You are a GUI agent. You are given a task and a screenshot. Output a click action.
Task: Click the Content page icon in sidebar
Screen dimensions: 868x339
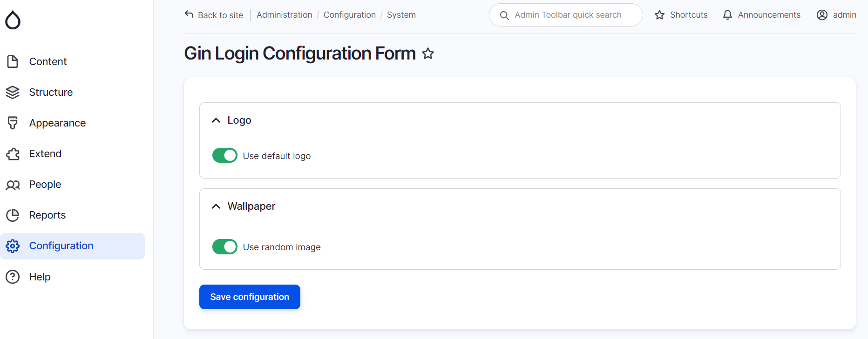pos(13,61)
